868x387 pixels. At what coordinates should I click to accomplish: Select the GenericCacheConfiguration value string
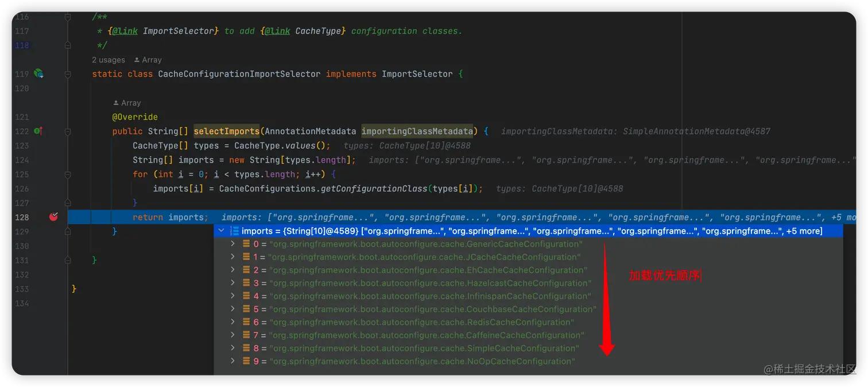(x=425, y=244)
